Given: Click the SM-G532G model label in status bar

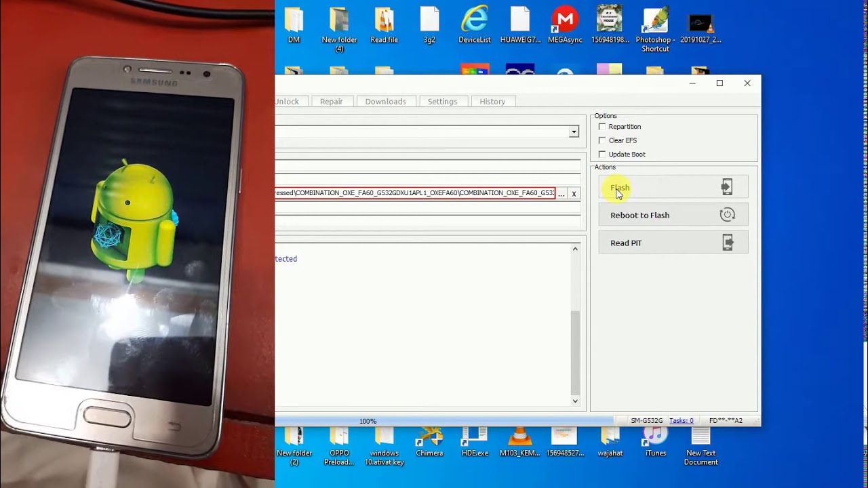Looking at the screenshot, I should click(646, 421).
